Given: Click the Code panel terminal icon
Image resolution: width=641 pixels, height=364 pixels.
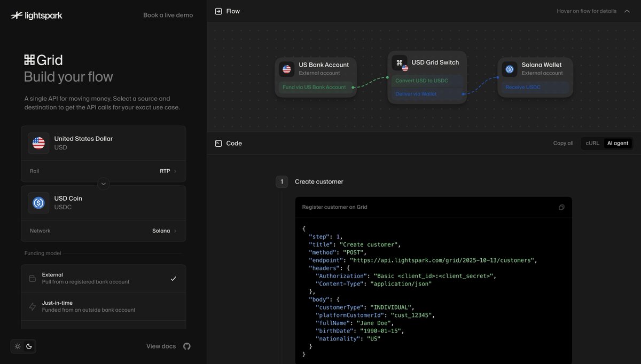Looking at the screenshot, I should [218, 143].
